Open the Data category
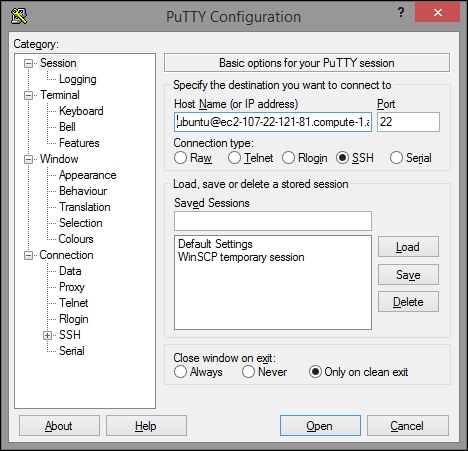This screenshot has width=468, height=451. coord(70,271)
